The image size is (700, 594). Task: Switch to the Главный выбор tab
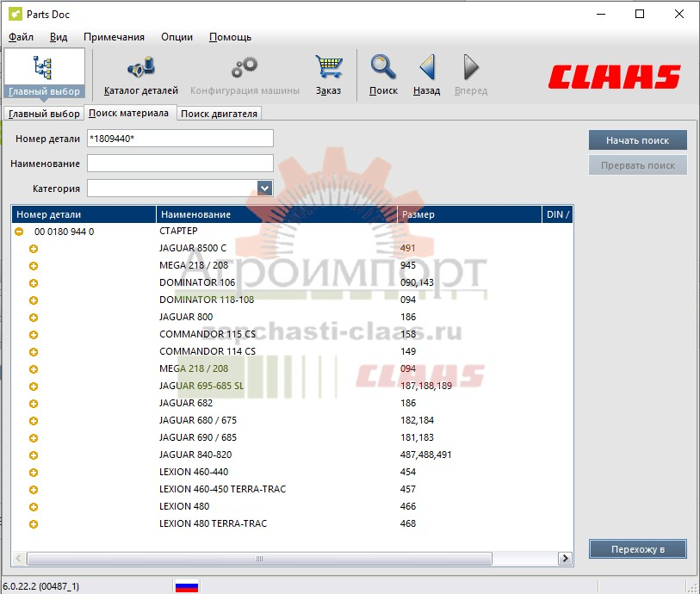point(44,114)
